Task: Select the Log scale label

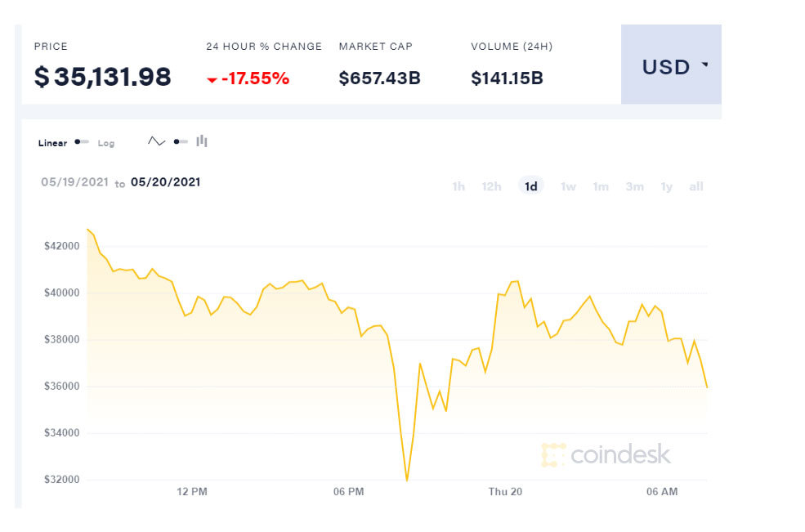Action: pyautogui.click(x=106, y=143)
